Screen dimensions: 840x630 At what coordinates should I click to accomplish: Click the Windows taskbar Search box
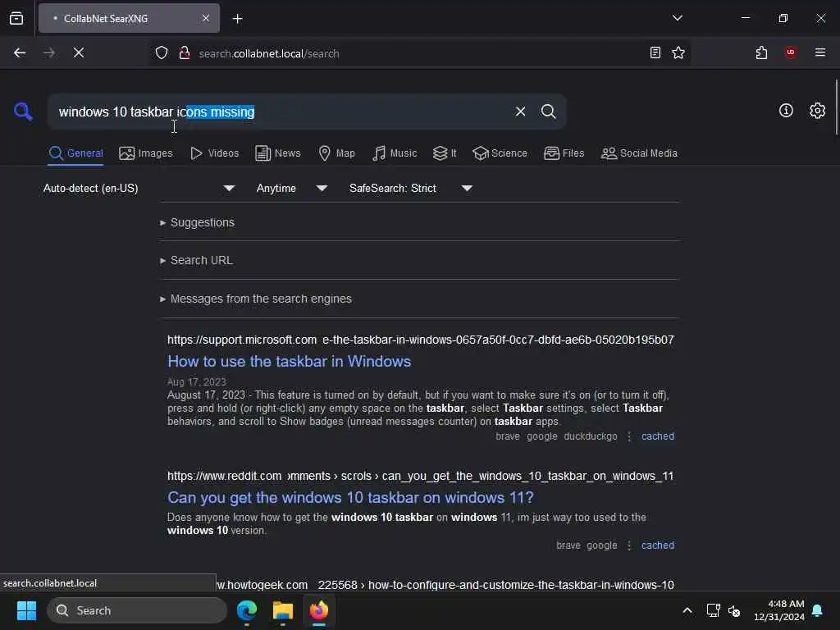click(137, 610)
